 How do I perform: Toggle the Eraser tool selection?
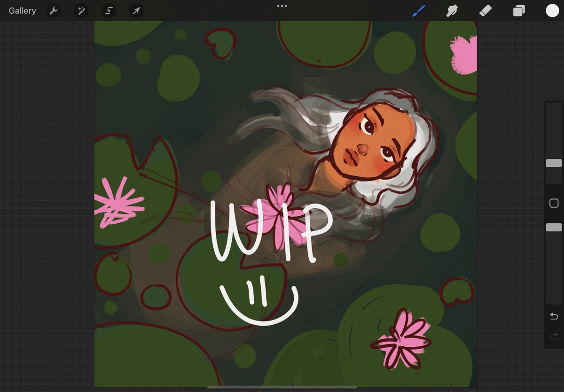click(x=485, y=10)
